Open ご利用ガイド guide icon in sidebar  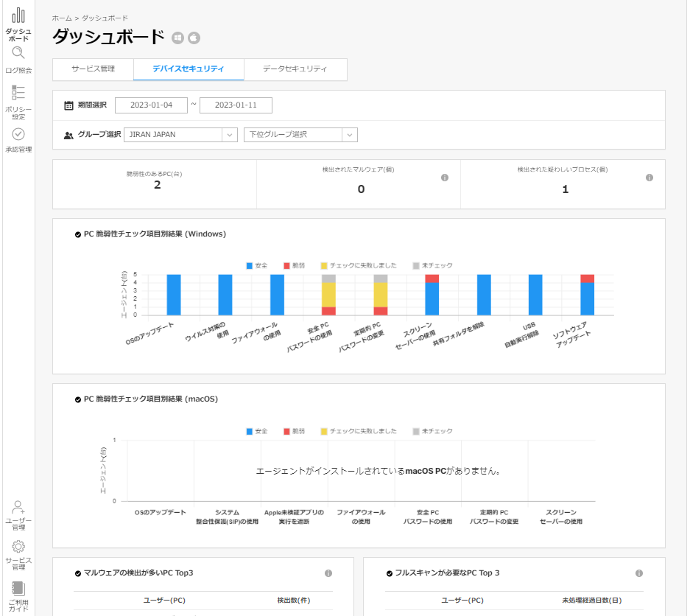(18, 589)
